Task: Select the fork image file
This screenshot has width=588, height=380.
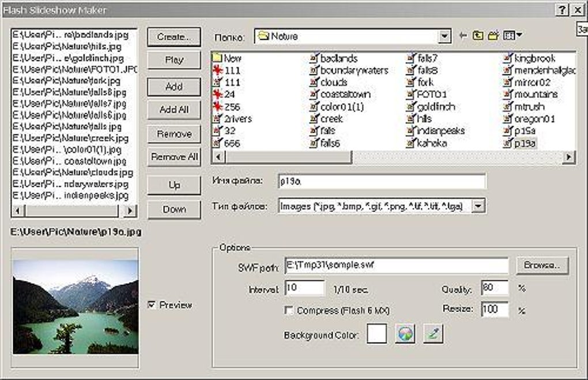Action: (x=420, y=82)
